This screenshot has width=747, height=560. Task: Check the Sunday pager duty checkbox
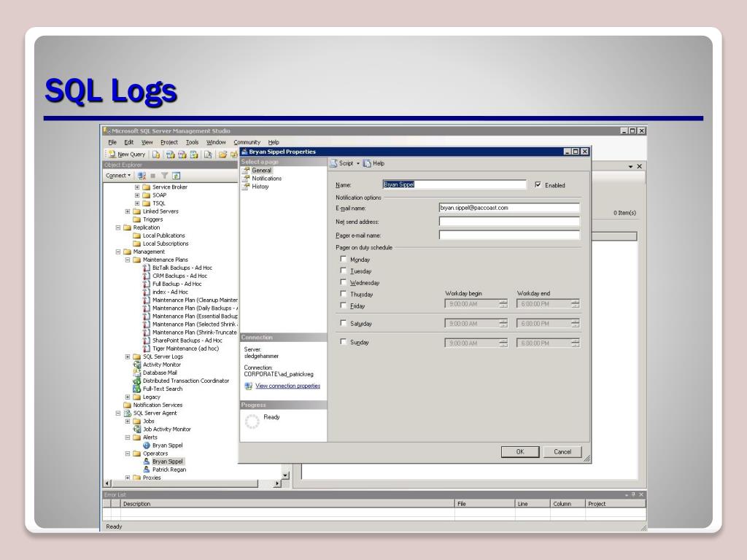pos(343,341)
